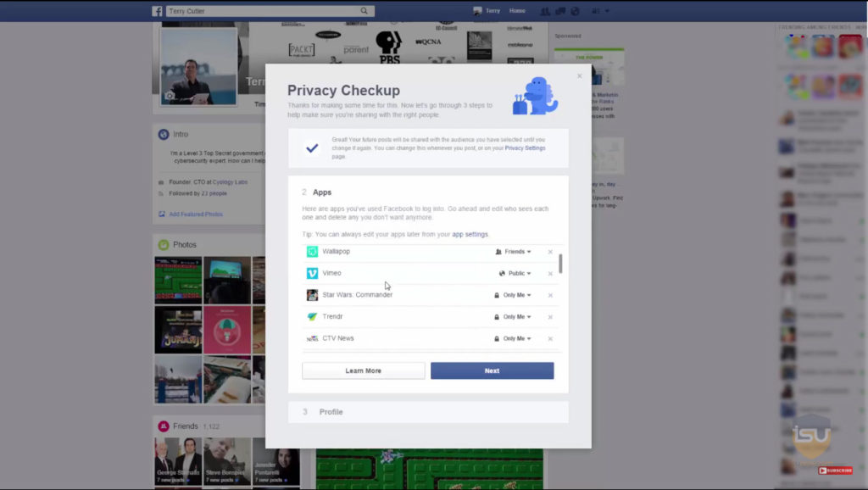Click the Vimeo app icon
The height and width of the screenshot is (490, 868).
click(312, 274)
